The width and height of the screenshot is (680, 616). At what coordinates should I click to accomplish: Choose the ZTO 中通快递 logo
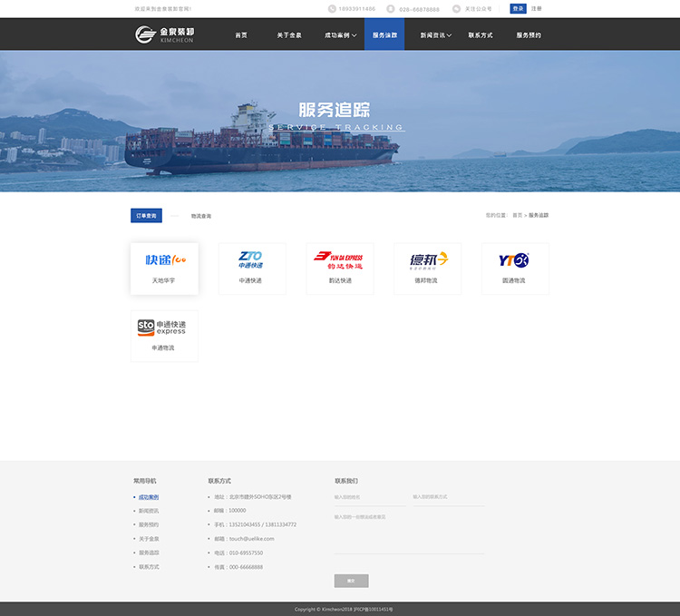coord(251,260)
